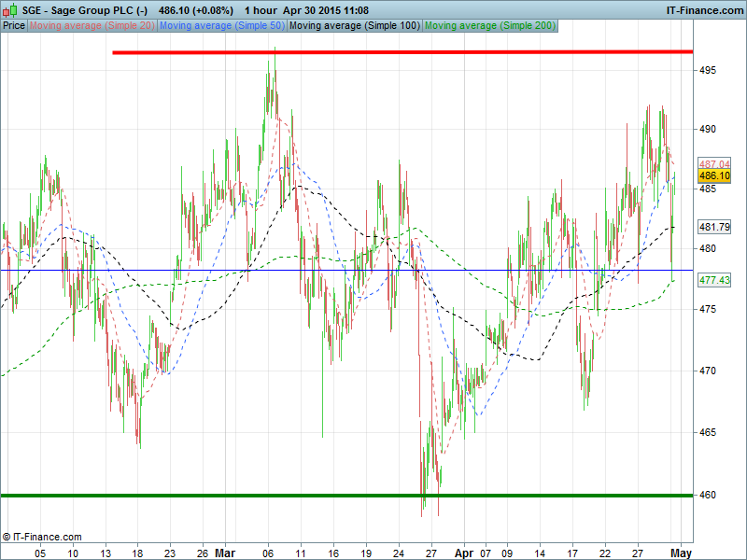The width and height of the screenshot is (747, 560).
Task: Select the red resistance line
Action: pos(402,52)
